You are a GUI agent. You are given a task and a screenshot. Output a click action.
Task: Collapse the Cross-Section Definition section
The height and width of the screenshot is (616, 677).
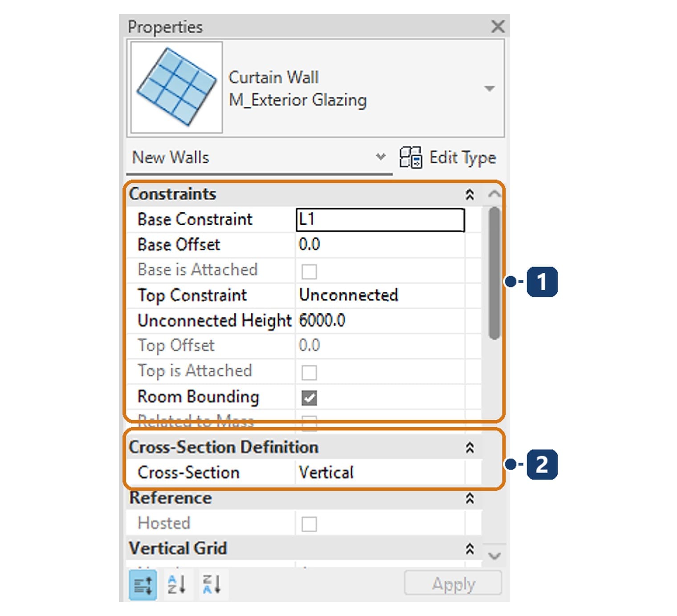click(x=469, y=447)
